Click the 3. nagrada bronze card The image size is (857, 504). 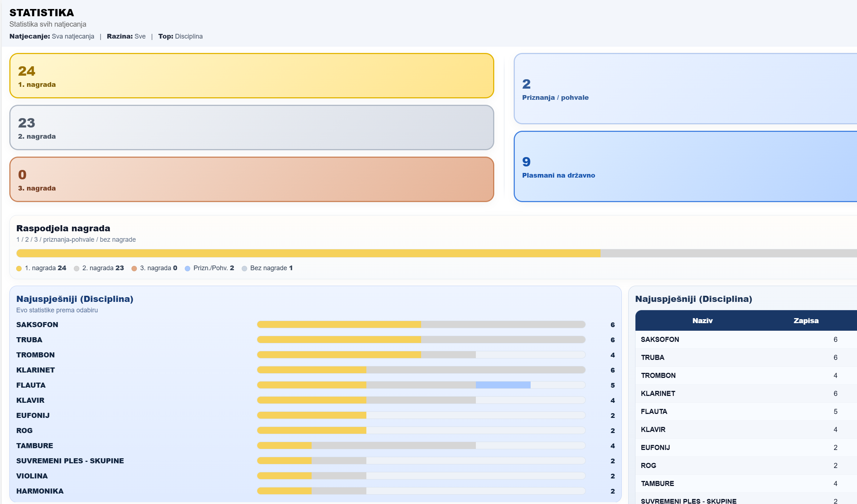click(251, 179)
